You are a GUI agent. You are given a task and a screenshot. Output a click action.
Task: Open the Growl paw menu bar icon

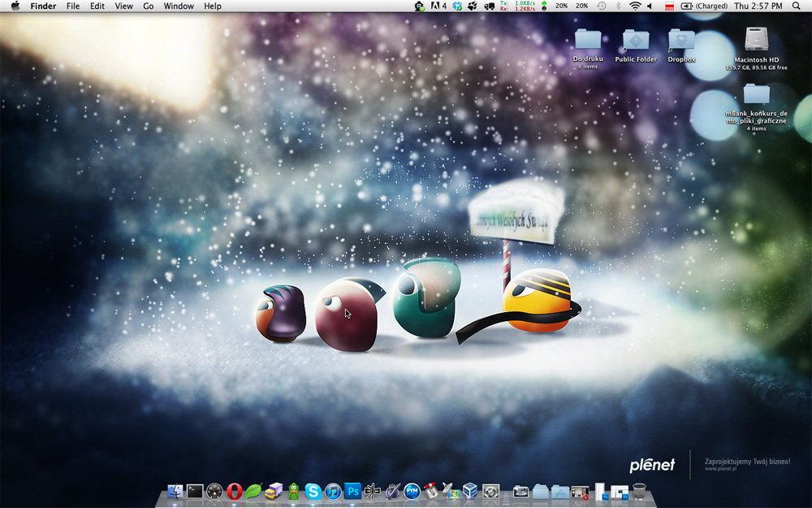click(473, 6)
